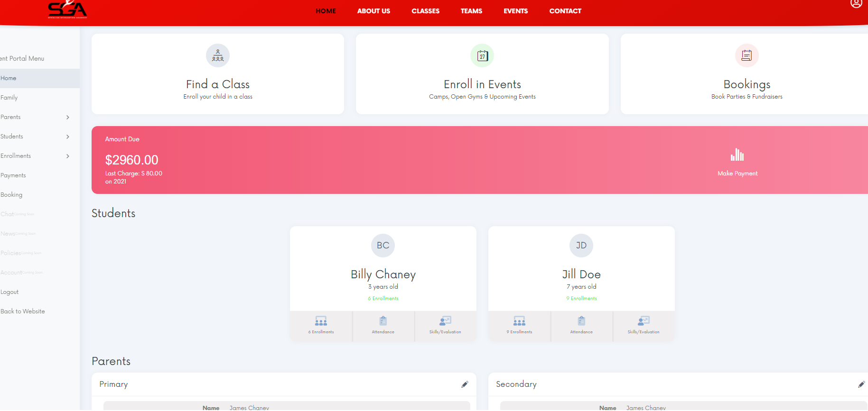Click the Enroll in Events calendar icon
Screen dimensions: 868x411
click(x=482, y=55)
